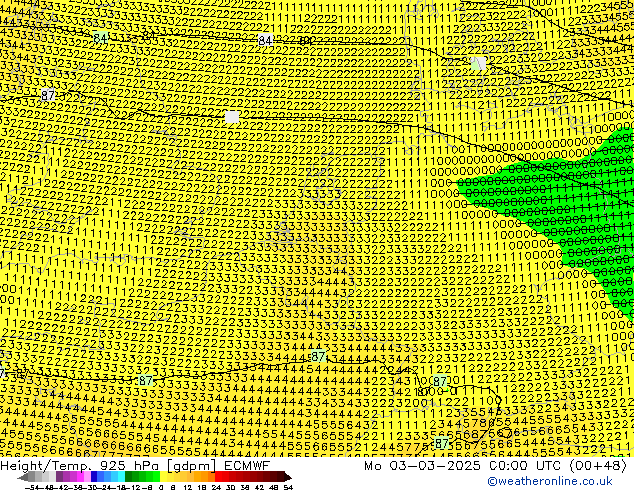
Task: Click the 'Height/Temp. 925 hPa [gdpm]' title text
Action: (x=108, y=466)
